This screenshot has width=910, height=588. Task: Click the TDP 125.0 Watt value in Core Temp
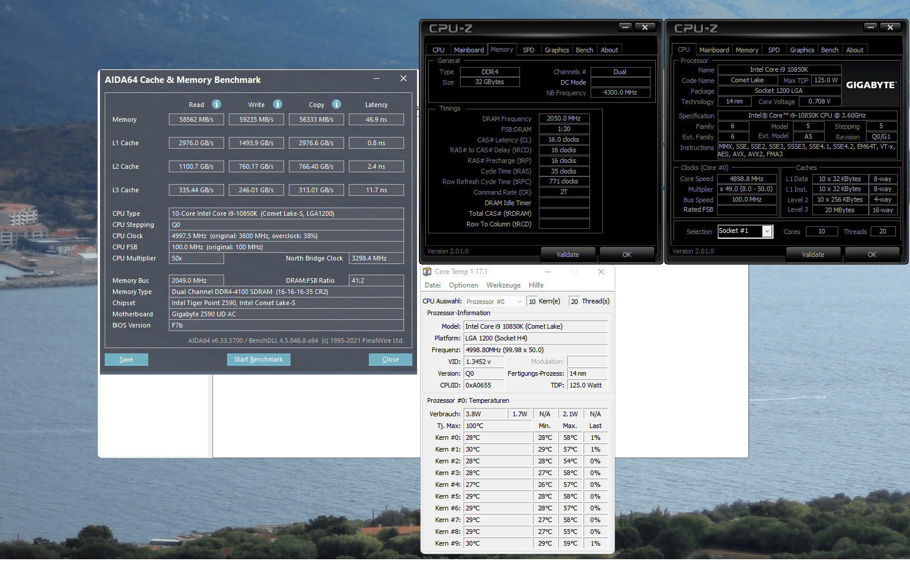pyautogui.click(x=588, y=385)
